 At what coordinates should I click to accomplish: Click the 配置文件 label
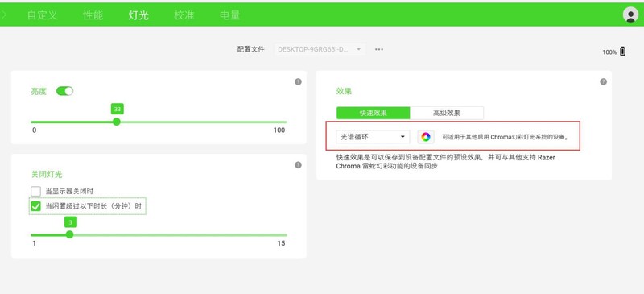tap(250, 49)
